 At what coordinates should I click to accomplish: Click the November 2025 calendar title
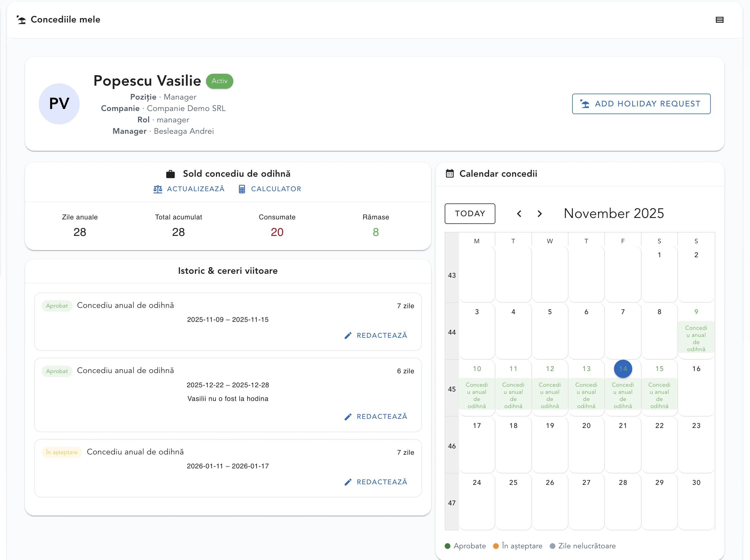pyautogui.click(x=614, y=213)
